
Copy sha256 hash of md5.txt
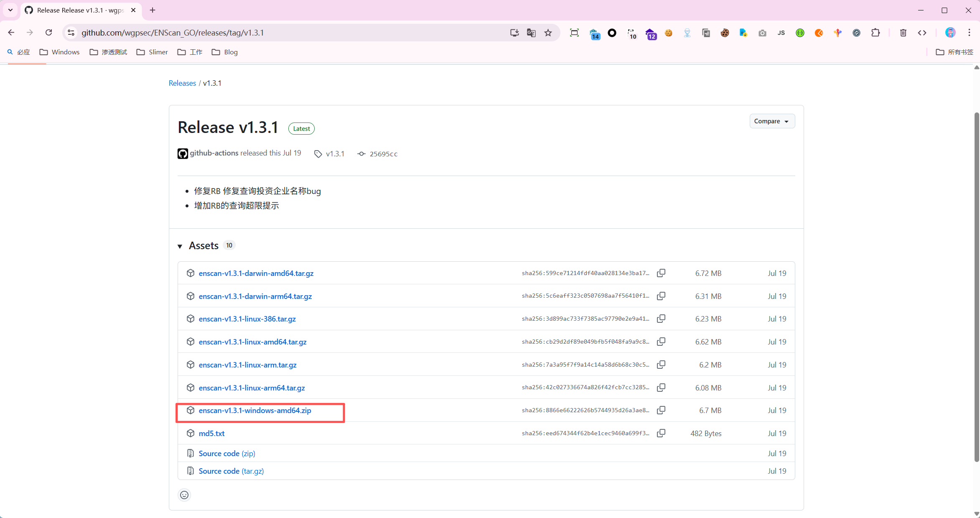(x=661, y=433)
